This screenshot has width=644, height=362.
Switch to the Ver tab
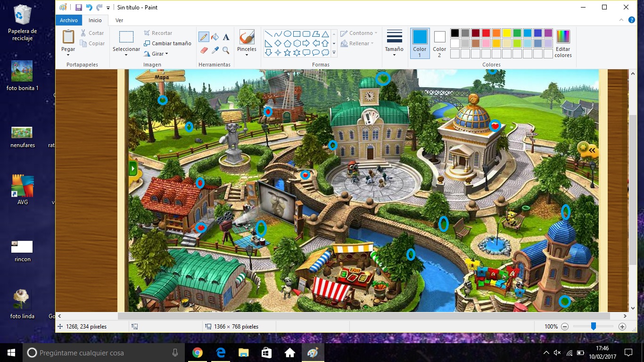click(119, 20)
